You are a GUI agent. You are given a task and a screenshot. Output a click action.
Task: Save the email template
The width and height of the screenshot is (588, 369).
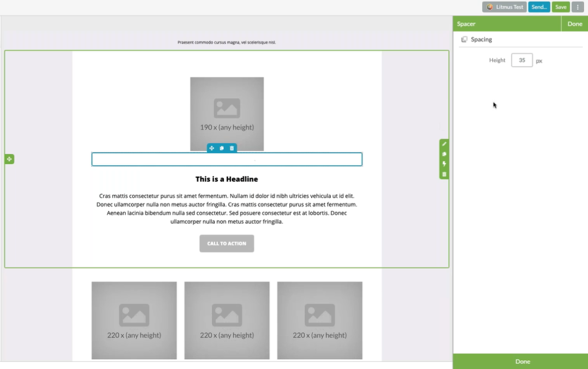[x=561, y=7]
